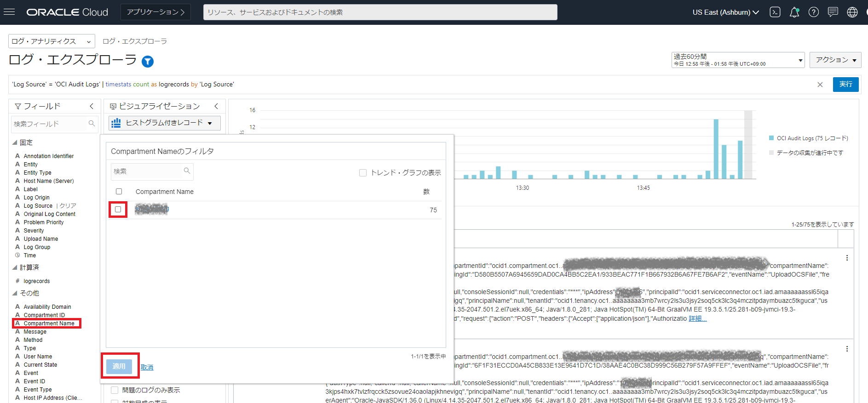Screen dimensions: 868x403
Task: Open the notifications bell
Action: (794, 12)
